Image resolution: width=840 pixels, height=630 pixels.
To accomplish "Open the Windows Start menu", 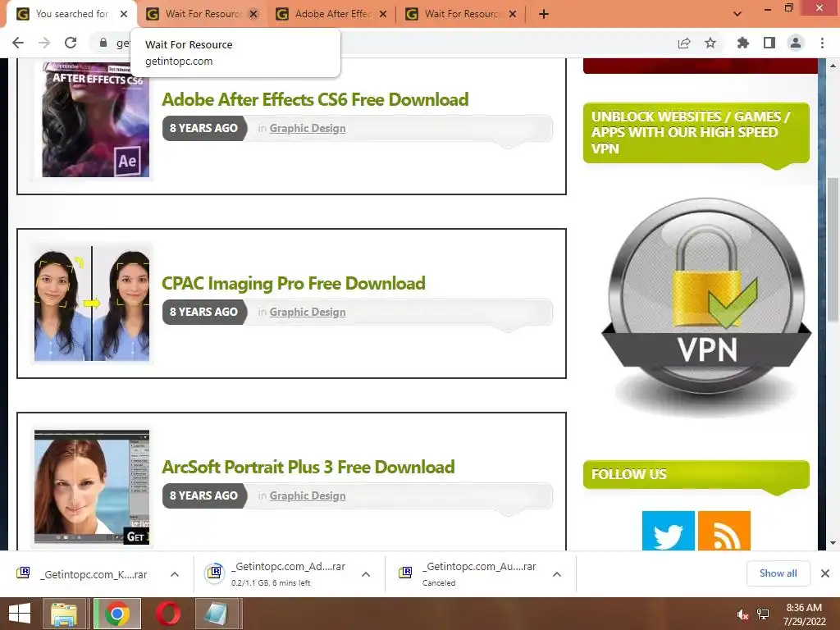I will click(20, 614).
